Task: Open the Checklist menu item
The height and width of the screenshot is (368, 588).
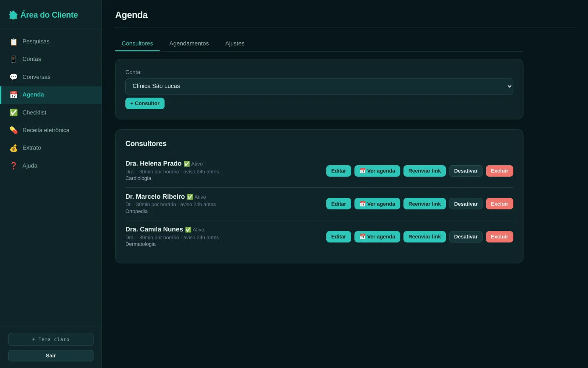Action: tap(51, 113)
